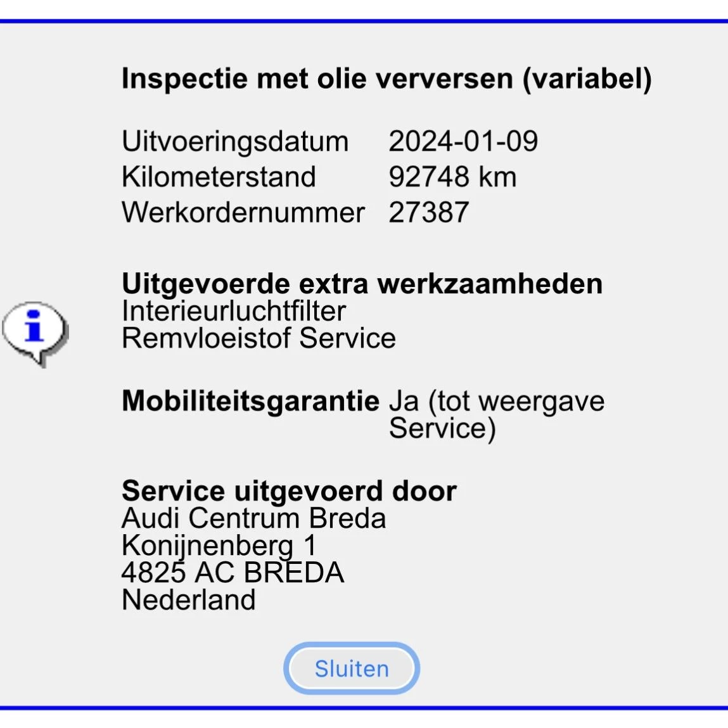
Task: Select the Uitvoeringsdatum label
Action: click(235, 141)
